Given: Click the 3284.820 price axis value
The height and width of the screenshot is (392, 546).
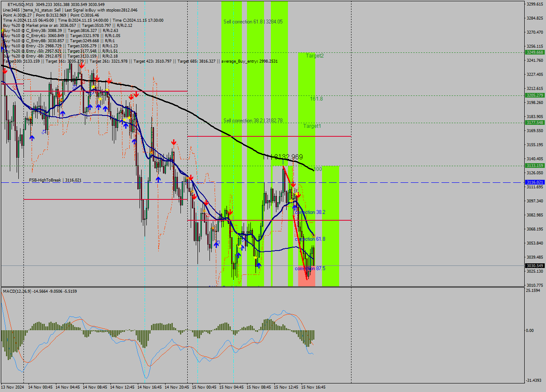Looking at the screenshot, I should tap(535, 18).
